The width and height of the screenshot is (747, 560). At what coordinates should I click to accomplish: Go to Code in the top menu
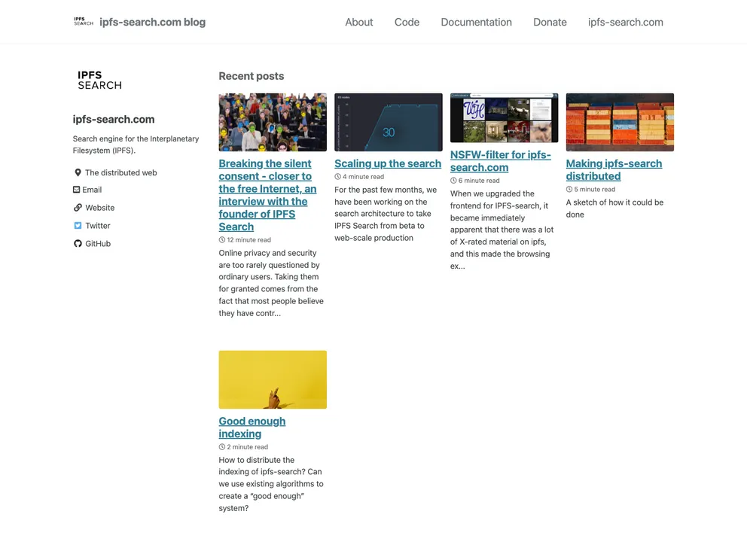[407, 22]
